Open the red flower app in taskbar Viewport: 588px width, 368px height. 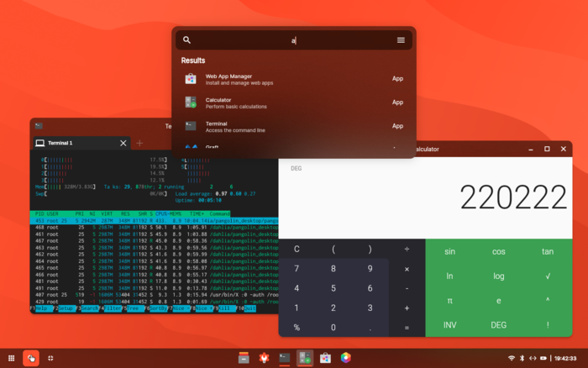[265, 358]
